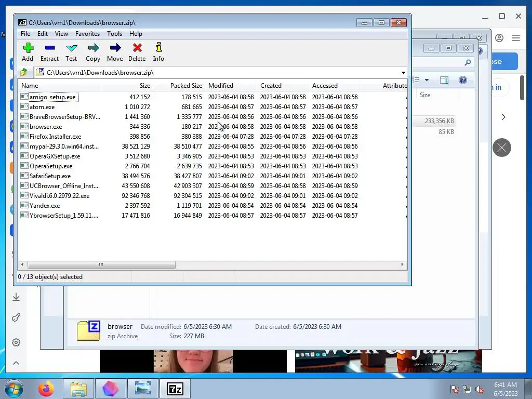532x399 pixels.
Task: Click scrollbar left arrow in 7-Zip
Action: point(22,264)
